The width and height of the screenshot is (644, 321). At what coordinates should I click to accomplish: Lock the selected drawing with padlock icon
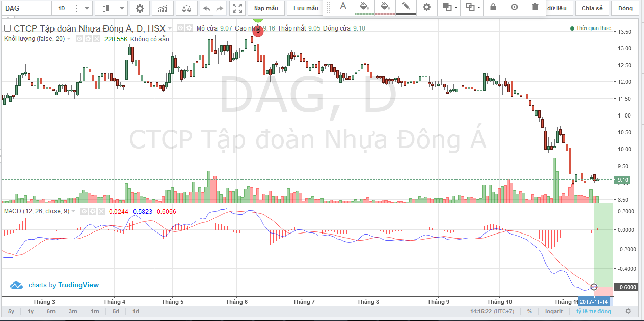(493, 7)
